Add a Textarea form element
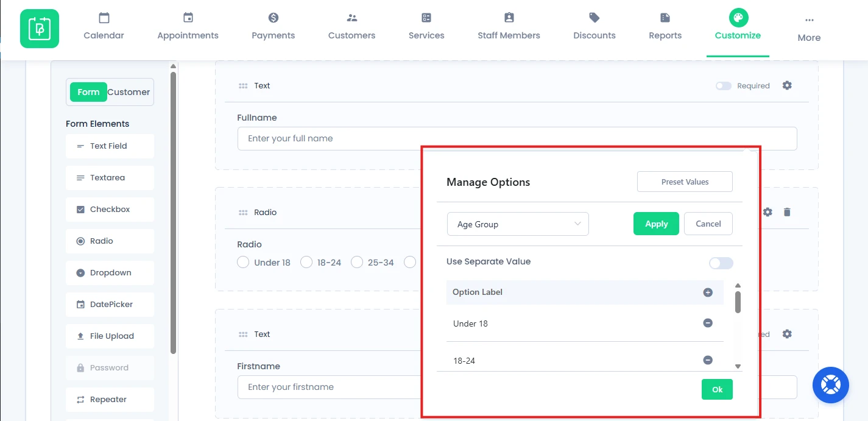Image resolution: width=868 pixels, height=421 pixels. tap(110, 178)
